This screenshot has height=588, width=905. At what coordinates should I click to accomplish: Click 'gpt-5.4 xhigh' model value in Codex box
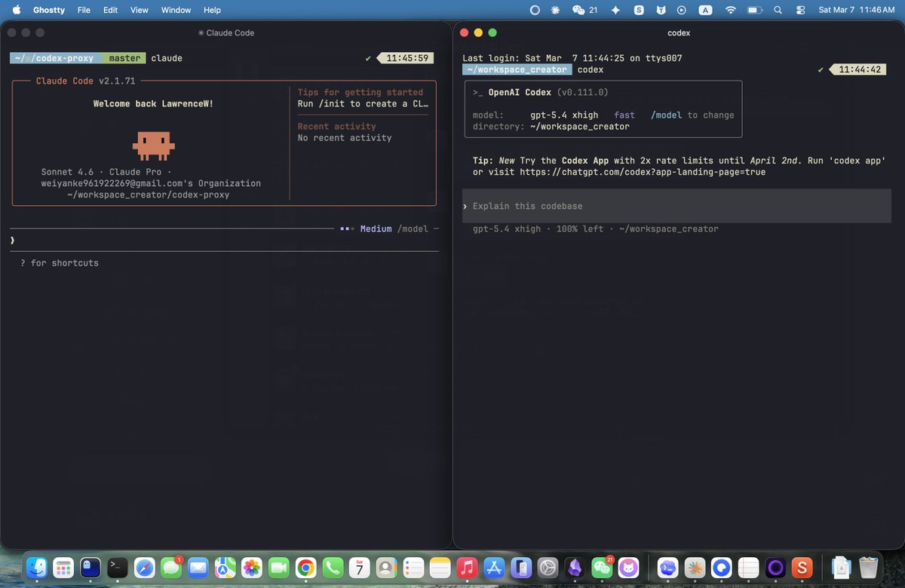point(564,115)
